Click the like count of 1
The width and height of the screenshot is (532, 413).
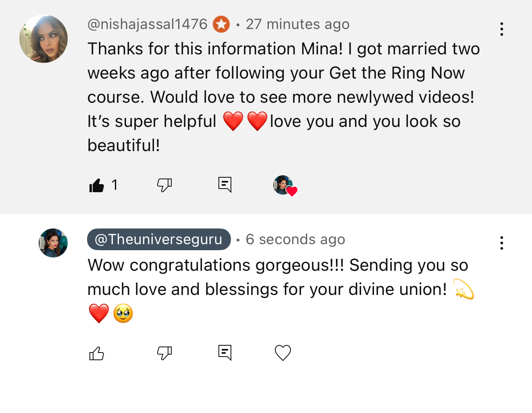point(115,185)
